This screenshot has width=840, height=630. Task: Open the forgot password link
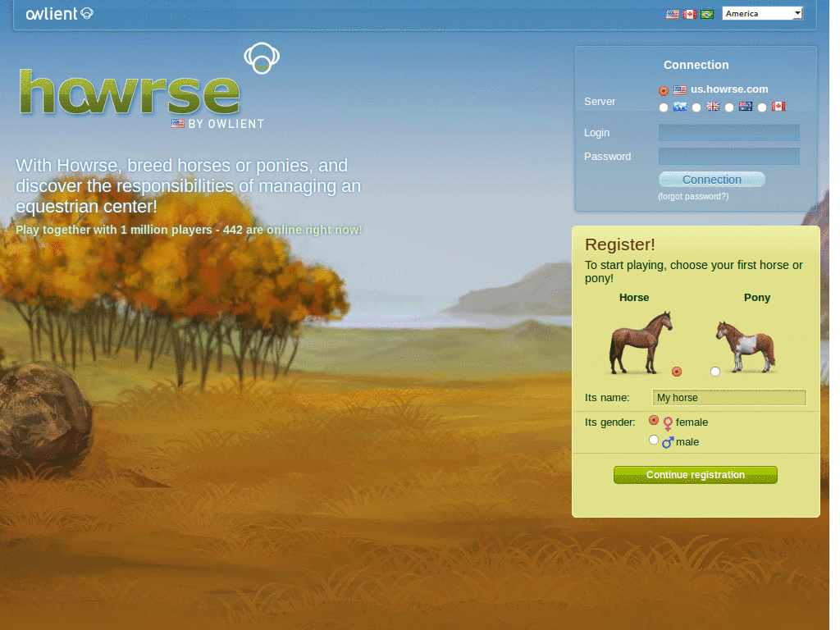[692, 197]
